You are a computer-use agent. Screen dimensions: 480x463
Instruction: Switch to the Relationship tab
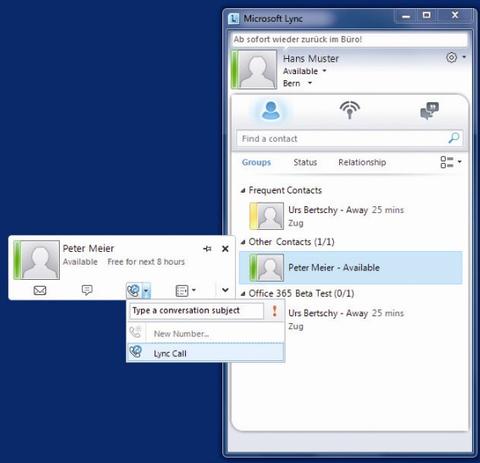[x=362, y=162]
